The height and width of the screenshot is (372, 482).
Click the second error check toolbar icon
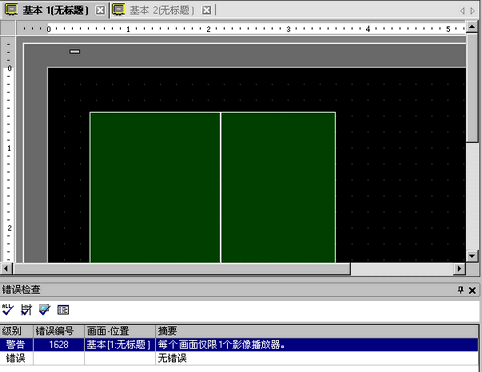(26, 310)
